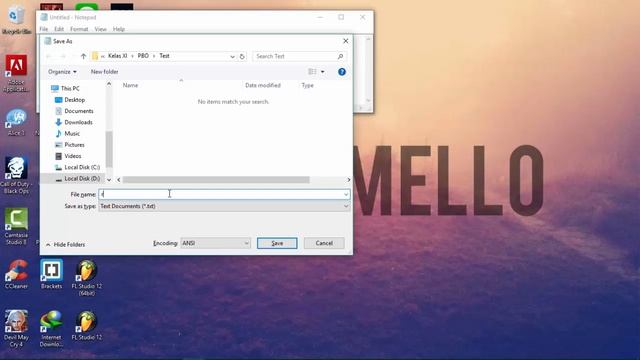Select Documents in navigation tree
The width and height of the screenshot is (640, 360).
pos(74,111)
